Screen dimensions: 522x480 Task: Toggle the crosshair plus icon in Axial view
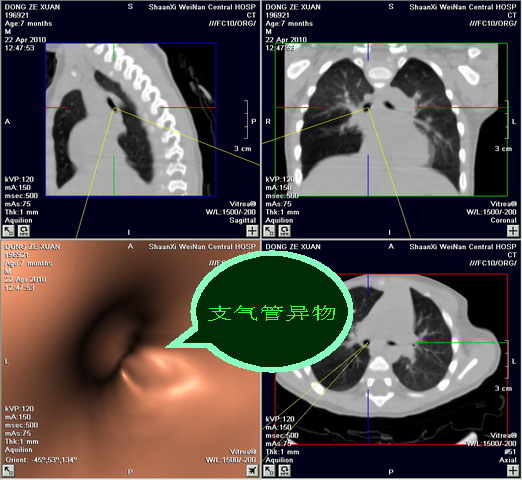[513, 470]
